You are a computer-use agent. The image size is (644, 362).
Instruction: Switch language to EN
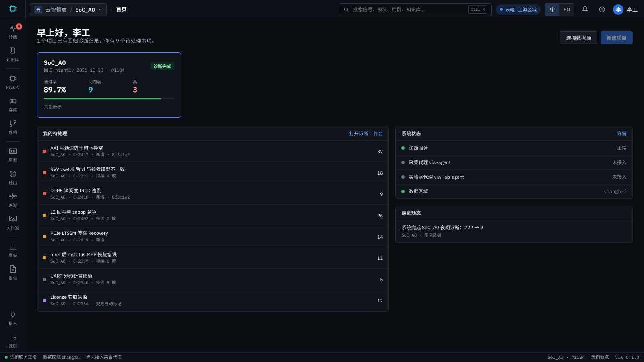(567, 10)
